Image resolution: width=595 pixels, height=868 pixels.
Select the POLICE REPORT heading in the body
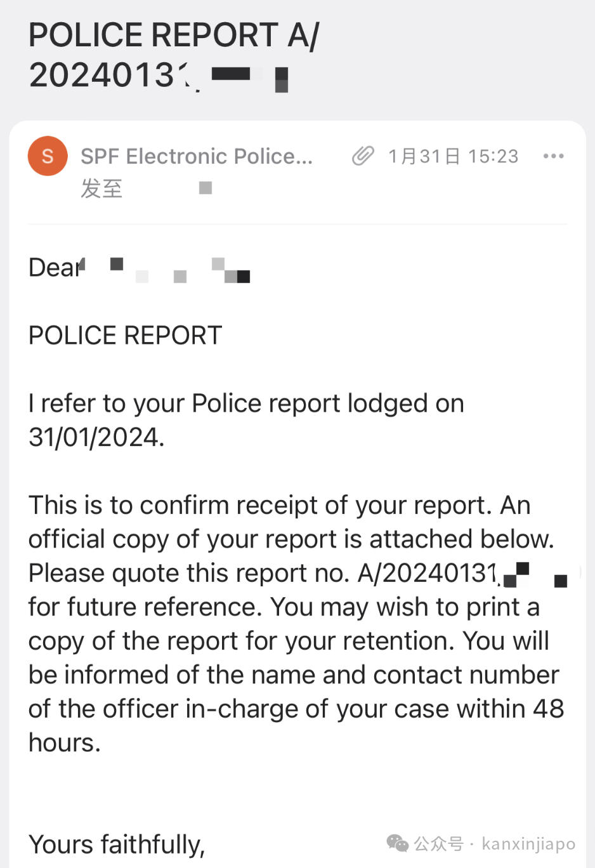(126, 336)
